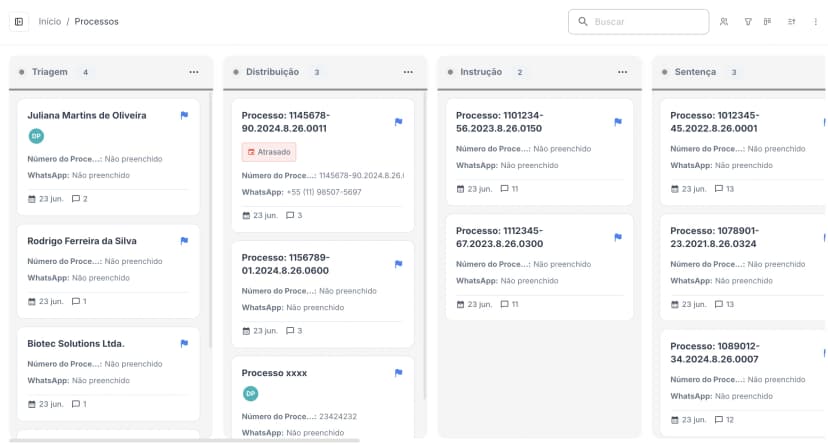Click calendar date on Processo 1101234-56 card
Image resolution: width=828 pixels, height=445 pixels.
pyautogui.click(x=474, y=188)
